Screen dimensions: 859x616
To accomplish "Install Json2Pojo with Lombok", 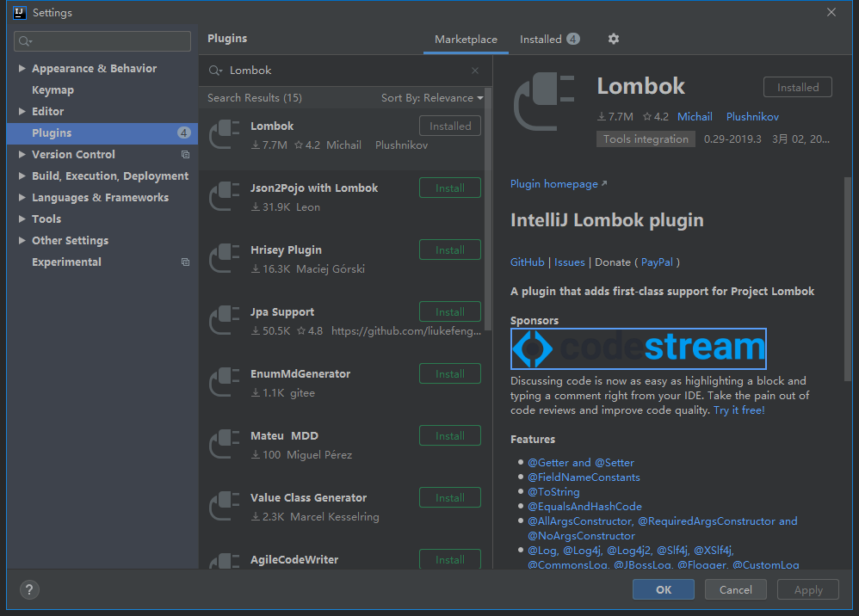I will click(x=449, y=188).
